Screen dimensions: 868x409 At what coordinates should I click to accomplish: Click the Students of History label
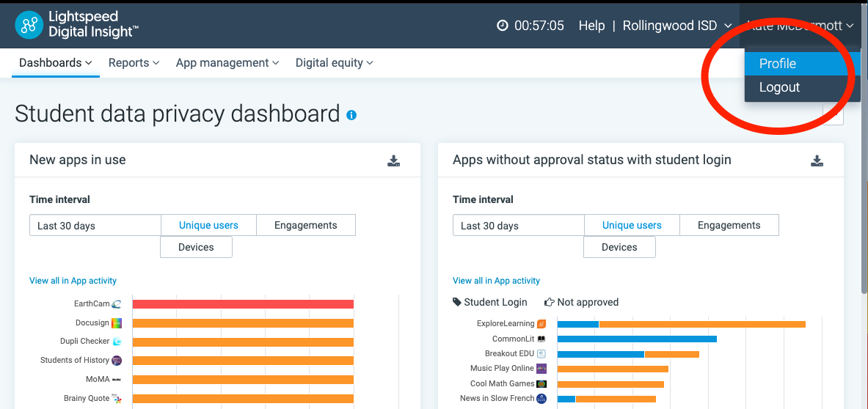[x=75, y=360]
